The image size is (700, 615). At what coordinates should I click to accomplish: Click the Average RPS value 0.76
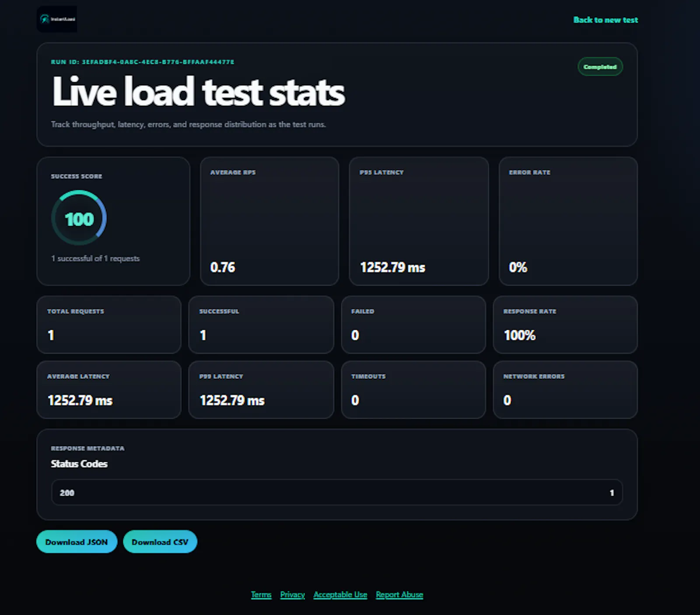click(222, 267)
